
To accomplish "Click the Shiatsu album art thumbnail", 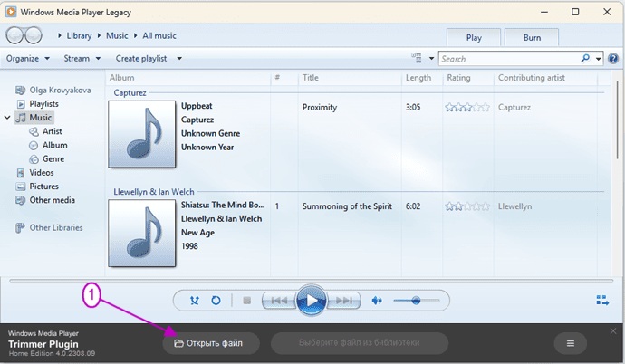I will point(142,233).
